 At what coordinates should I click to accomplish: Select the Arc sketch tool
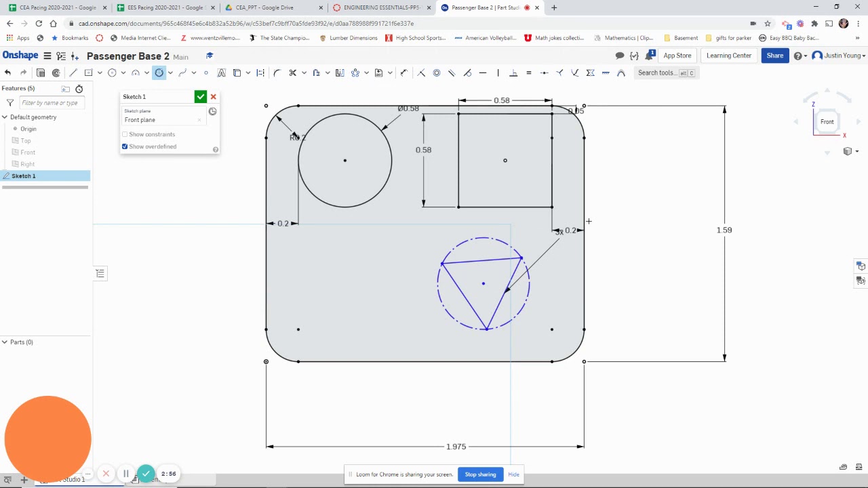[x=136, y=73]
